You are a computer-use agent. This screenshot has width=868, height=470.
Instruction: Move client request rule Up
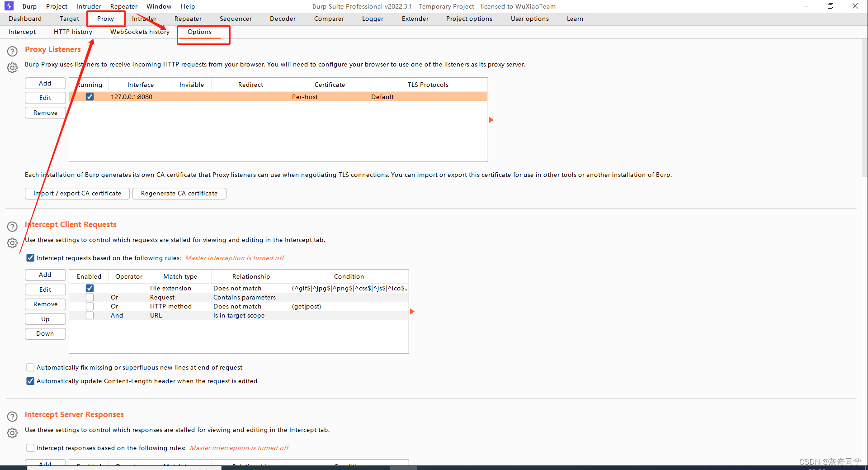pos(45,319)
